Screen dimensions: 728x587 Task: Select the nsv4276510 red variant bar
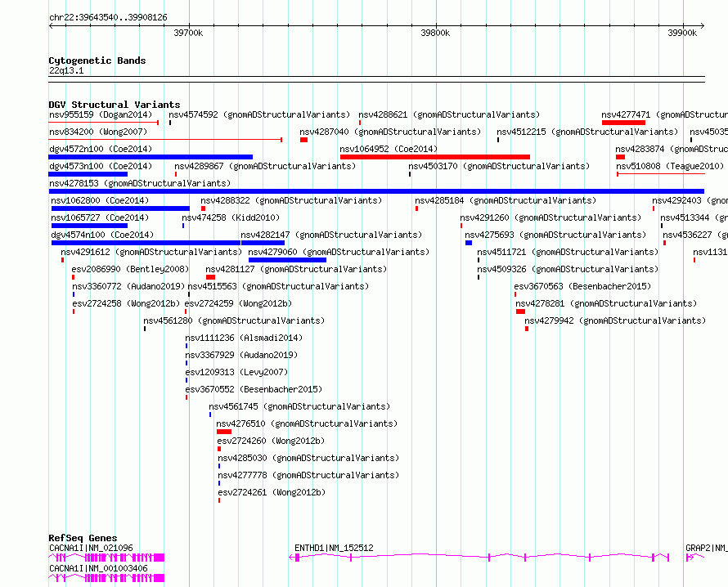[224, 432]
